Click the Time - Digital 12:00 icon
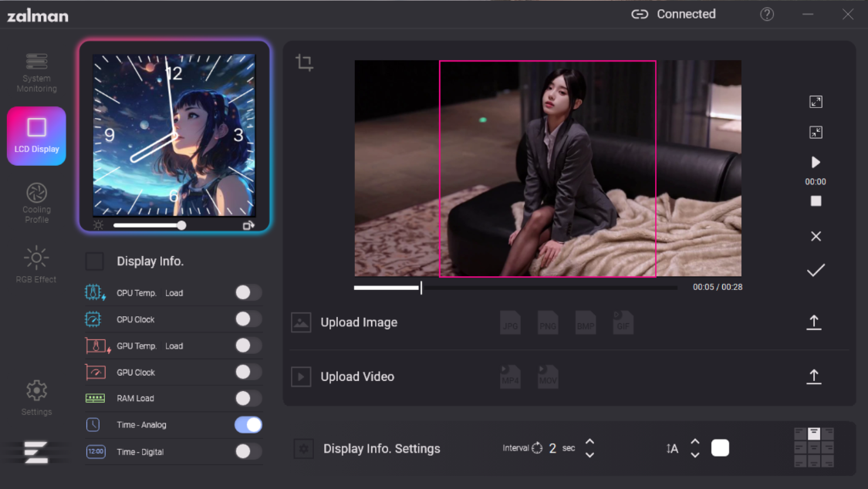This screenshot has width=868, height=489. [x=96, y=451]
